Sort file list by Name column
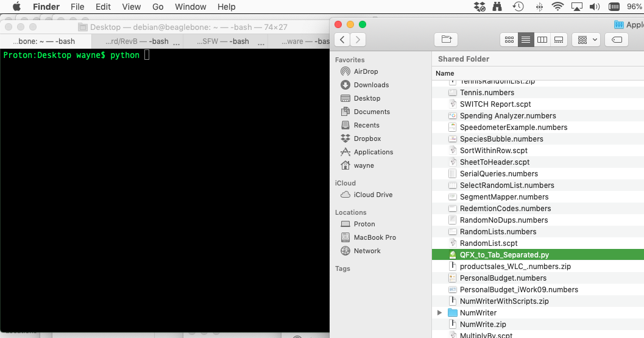The width and height of the screenshot is (644, 338). (x=445, y=73)
